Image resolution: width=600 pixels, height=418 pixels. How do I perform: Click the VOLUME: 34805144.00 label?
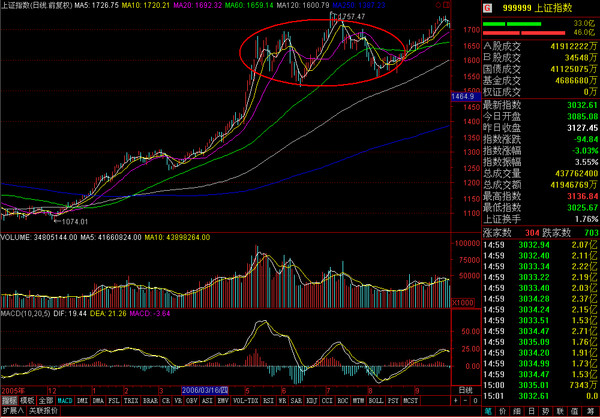coord(39,238)
